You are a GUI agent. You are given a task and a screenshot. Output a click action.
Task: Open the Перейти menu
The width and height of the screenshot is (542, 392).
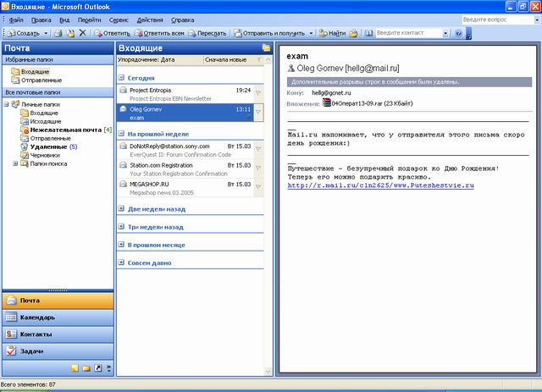pyautogui.click(x=89, y=20)
